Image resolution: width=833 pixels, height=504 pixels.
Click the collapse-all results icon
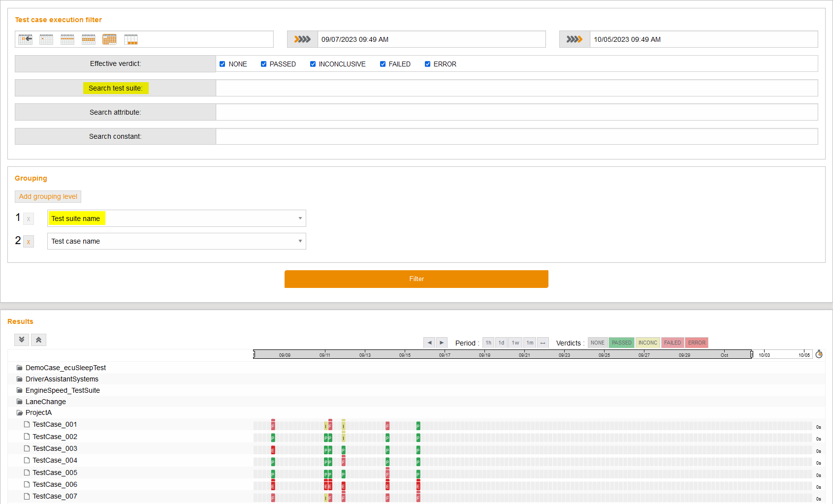tap(38, 340)
